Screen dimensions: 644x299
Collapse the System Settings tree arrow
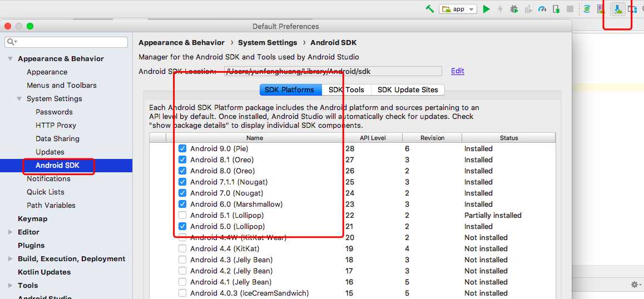19,98
